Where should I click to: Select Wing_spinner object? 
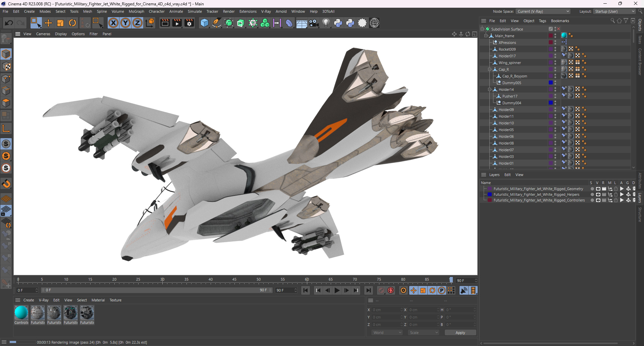(x=509, y=63)
